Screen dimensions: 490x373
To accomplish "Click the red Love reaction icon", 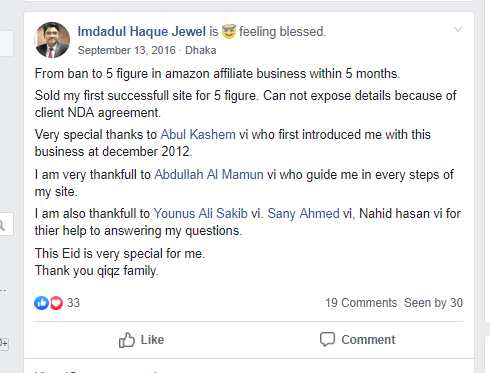I will click(56, 303).
